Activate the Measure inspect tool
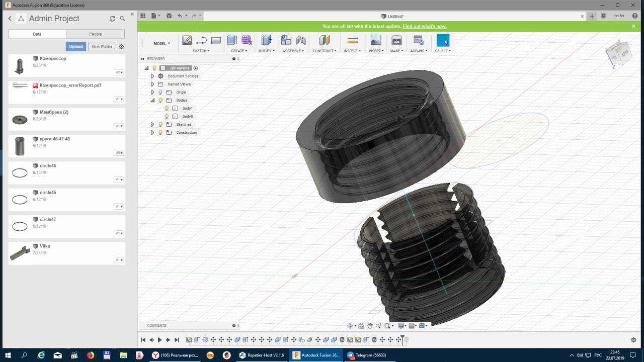 [x=353, y=40]
